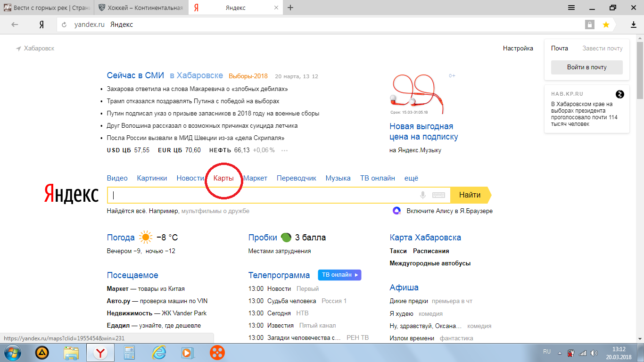644x362 pixels.
Task: Open the Новости service link
Action: click(190, 178)
